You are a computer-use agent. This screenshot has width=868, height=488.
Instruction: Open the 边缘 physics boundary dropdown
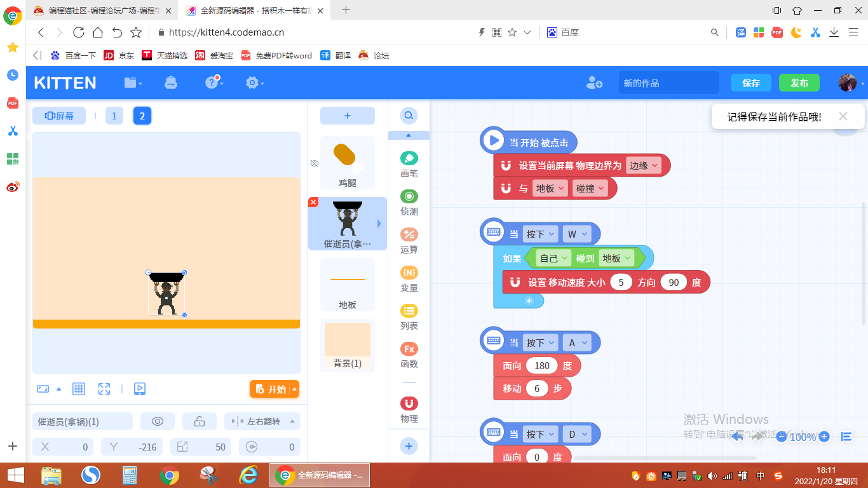coord(644,165)
